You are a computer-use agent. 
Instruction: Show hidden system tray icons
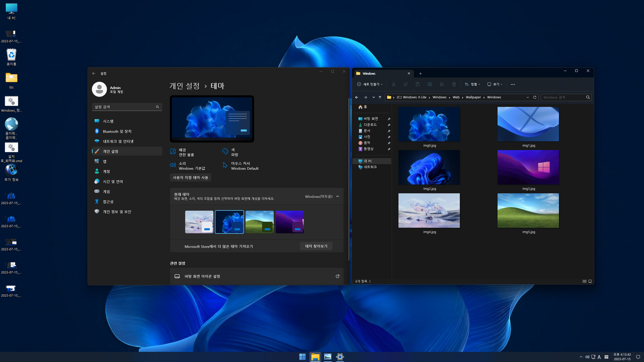[x=581, y=357]
